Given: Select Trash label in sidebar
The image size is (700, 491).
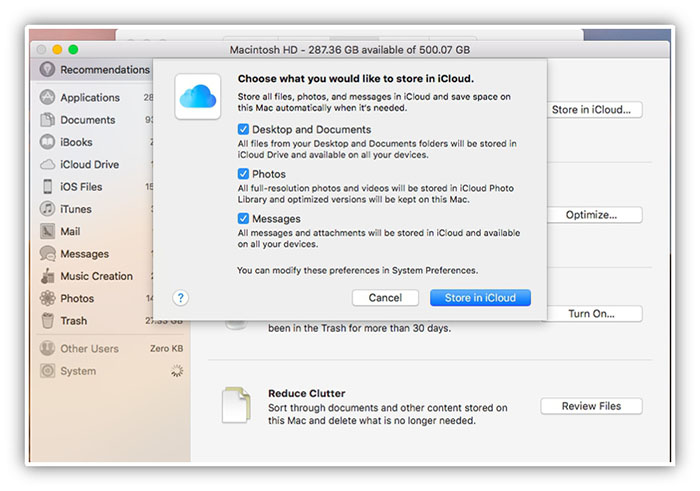Looking at the screenshot, I should 74,320.
